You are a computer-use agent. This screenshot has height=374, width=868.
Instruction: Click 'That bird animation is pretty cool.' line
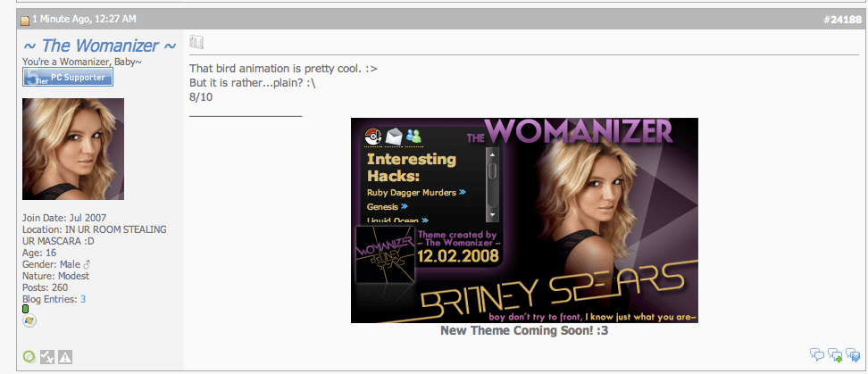click(x=283, y=69)
